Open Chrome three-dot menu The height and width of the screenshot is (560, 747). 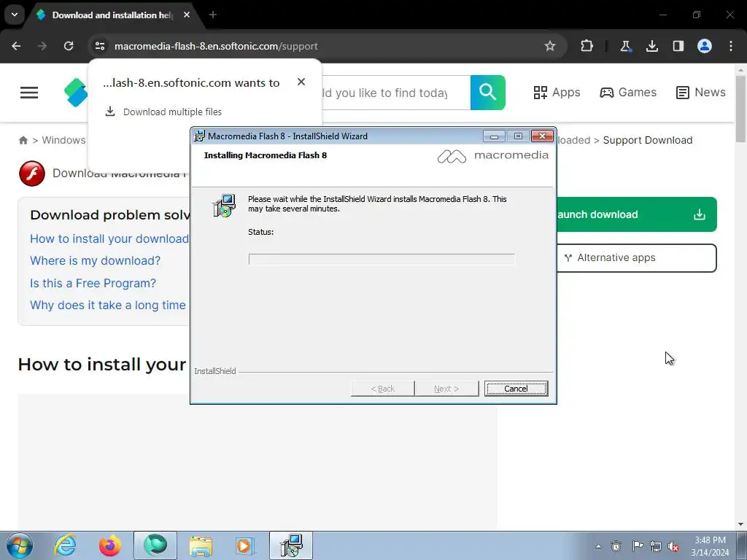pos(731,46)
